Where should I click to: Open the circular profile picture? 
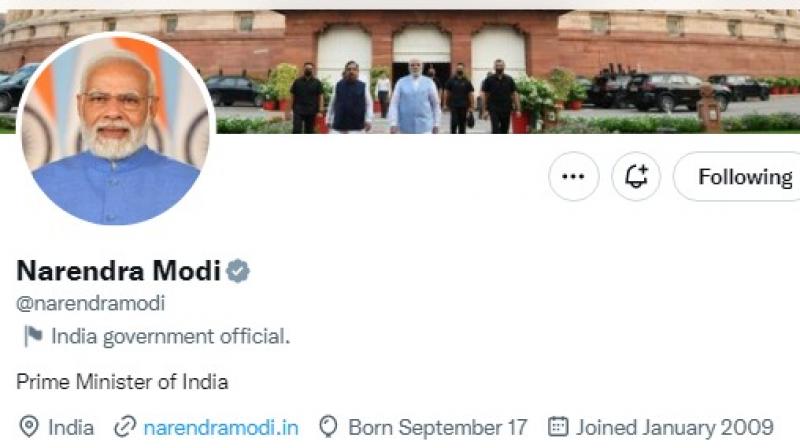(x=115, y=130)
